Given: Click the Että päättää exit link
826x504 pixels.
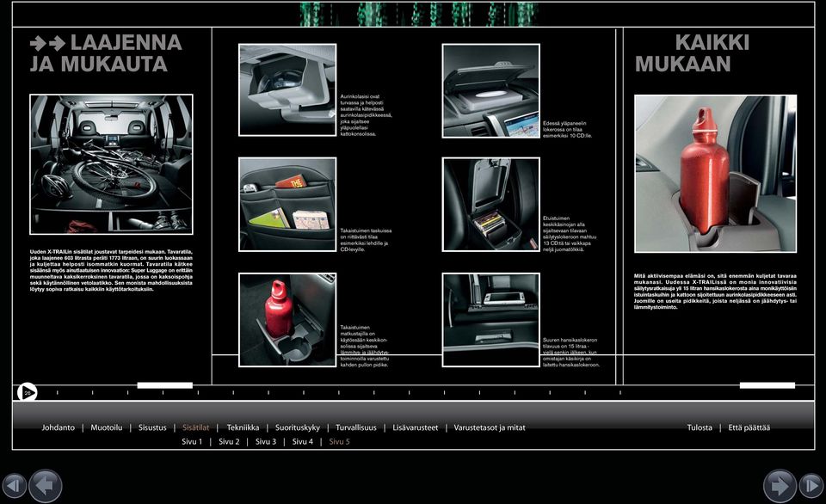Looking at the screenshot, I should pos(749,427).
